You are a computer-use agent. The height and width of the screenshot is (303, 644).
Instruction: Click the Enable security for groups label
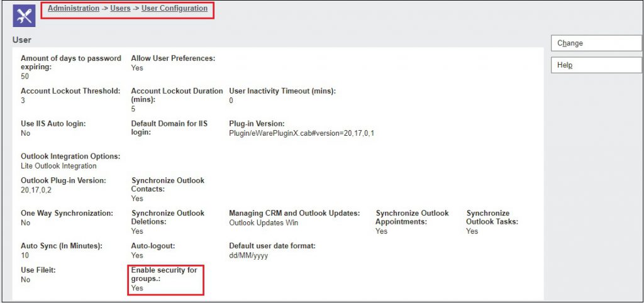click(x=164, y=274)
